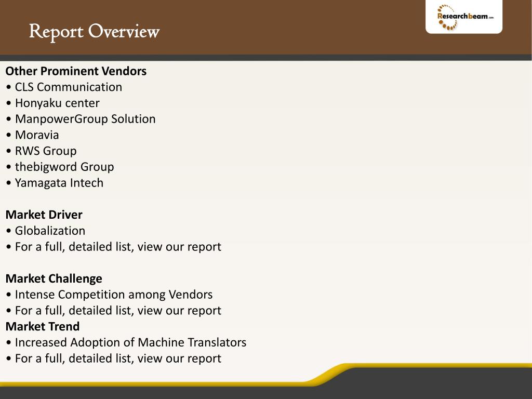Select the ManpowerGroup Solution line
532x399 pixels.
[x=81, y=119]
